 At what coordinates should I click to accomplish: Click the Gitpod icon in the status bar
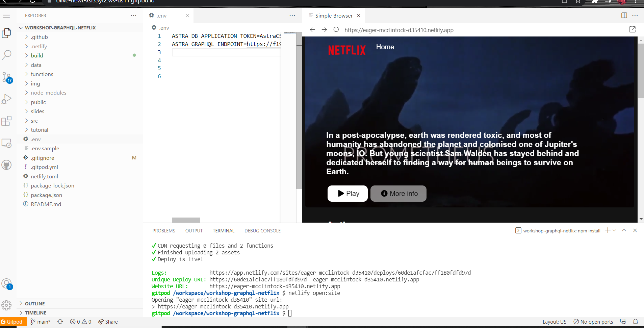pos(12,322)
